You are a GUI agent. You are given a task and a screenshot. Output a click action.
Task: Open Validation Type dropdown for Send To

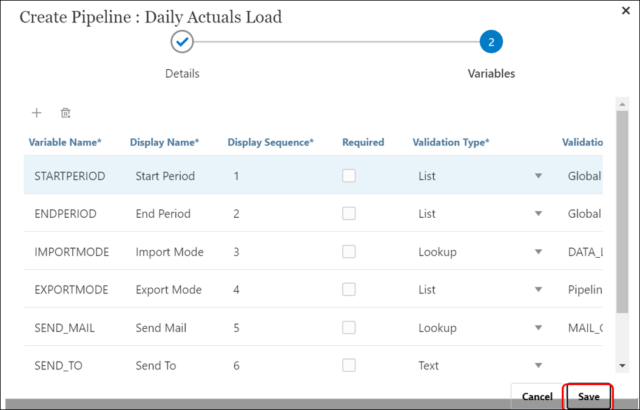point(538,366)
